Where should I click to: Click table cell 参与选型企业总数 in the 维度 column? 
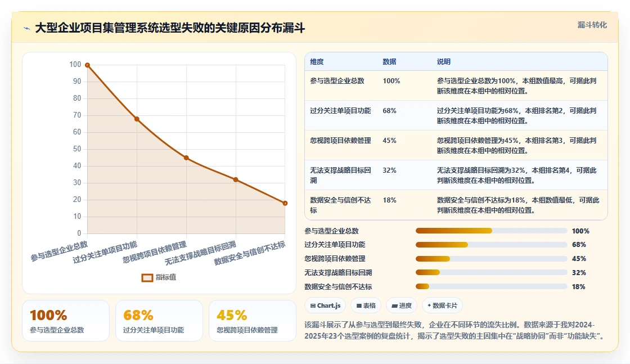(337, 81)
